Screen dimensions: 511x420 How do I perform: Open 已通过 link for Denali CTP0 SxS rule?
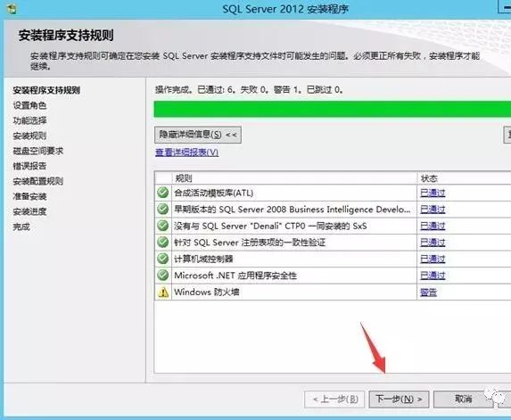[x=433, y=226]
